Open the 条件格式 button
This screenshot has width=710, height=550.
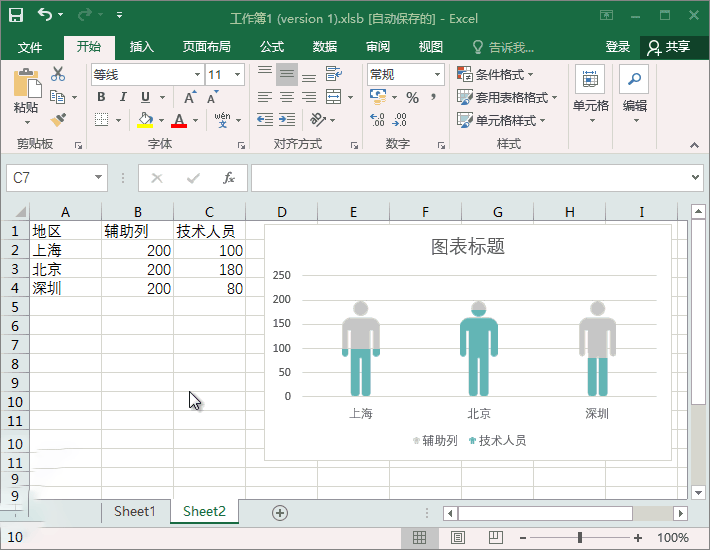(x=495, y=75)
